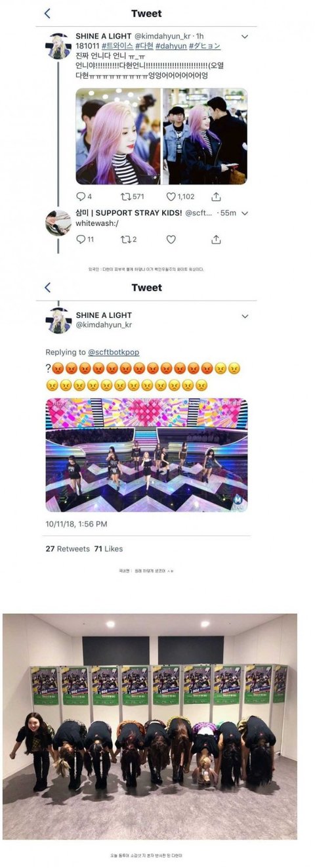Open the #dahyun hashtag link

pos(171,46)
